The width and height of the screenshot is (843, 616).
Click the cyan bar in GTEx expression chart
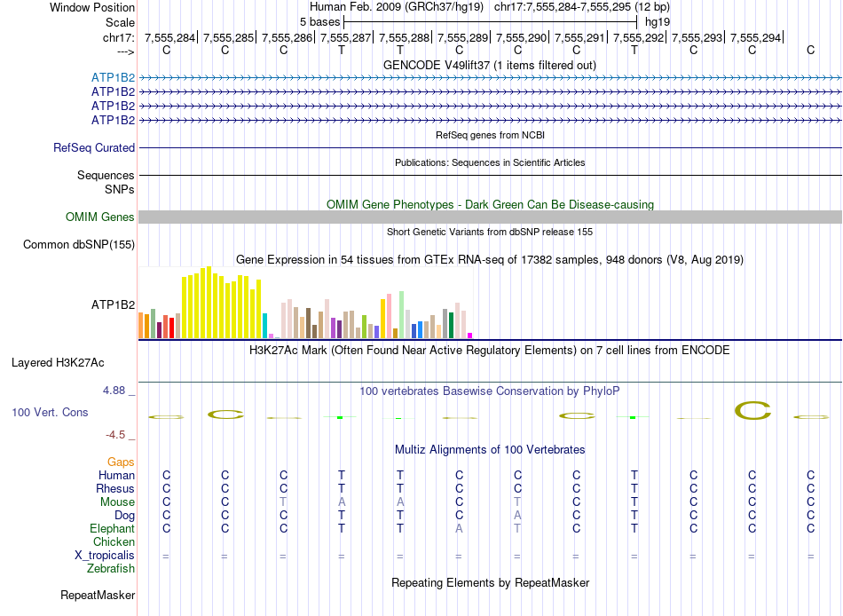point(264,326)
